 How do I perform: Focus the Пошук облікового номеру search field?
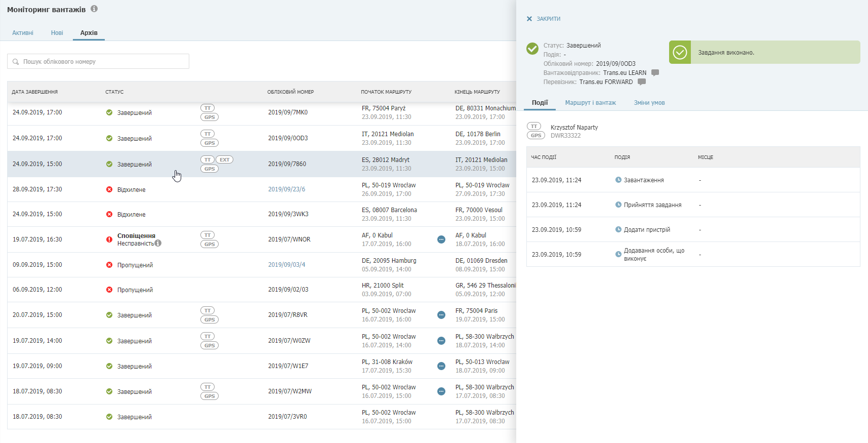[98, 61]
